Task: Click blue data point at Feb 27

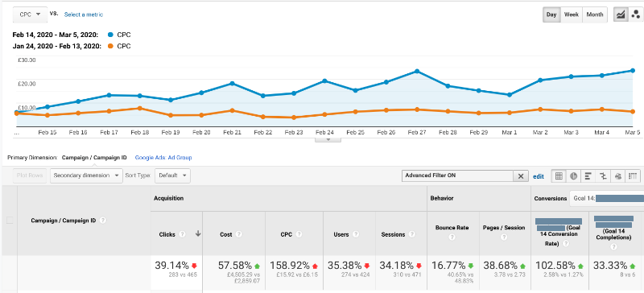Action: [x=417, y=71]
